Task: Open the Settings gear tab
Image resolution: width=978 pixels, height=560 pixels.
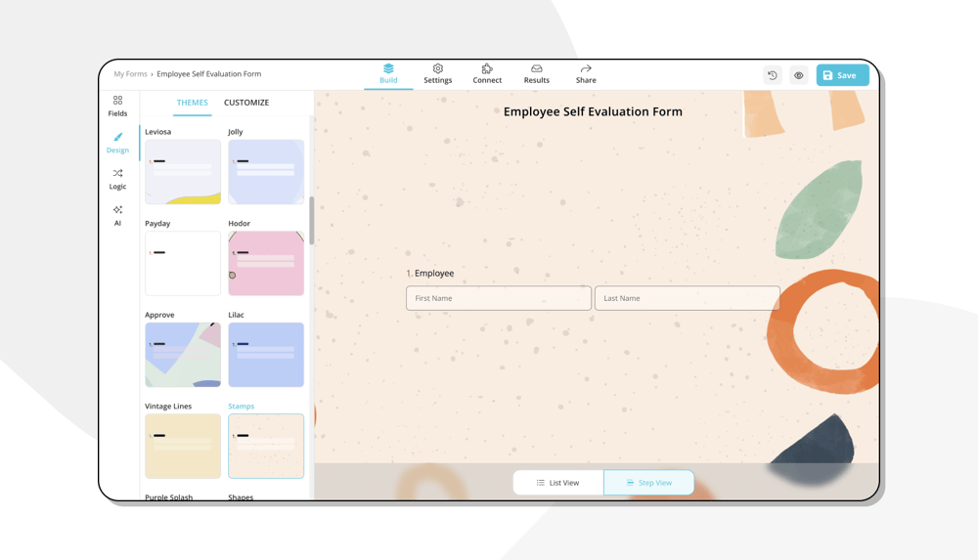Action: [x=437, y=74]
